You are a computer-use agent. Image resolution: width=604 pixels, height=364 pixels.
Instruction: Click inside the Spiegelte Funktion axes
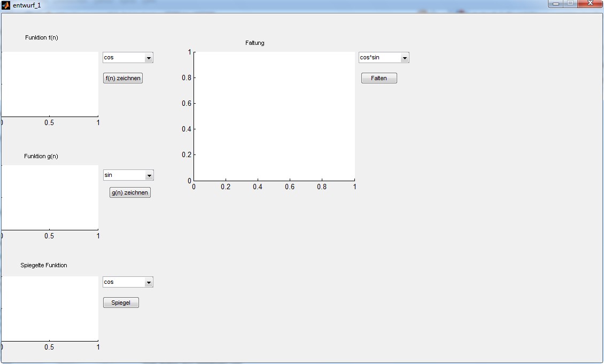coord(50,308)
